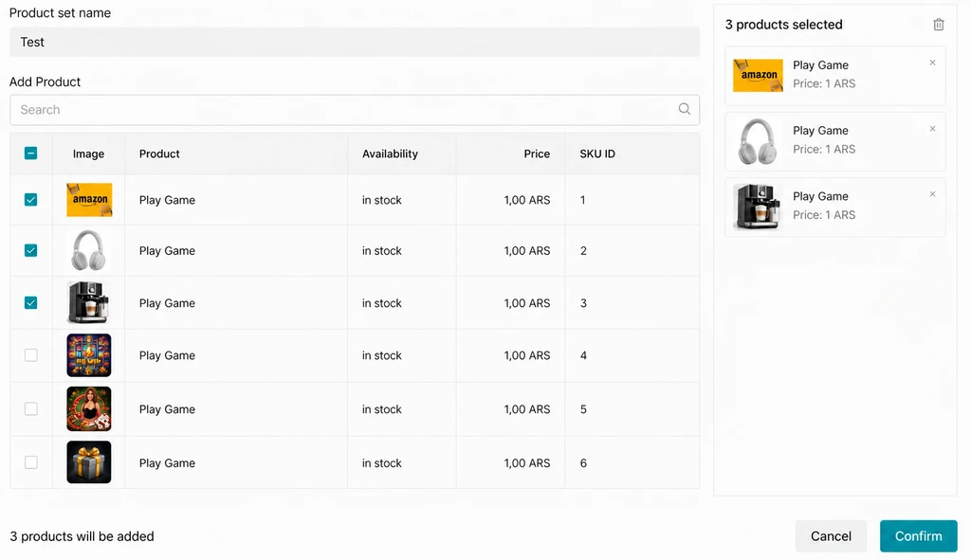Screen dimensions: 971x560
Task: Check the checkbox for SKU ID 5
Action: click(30, 409)
